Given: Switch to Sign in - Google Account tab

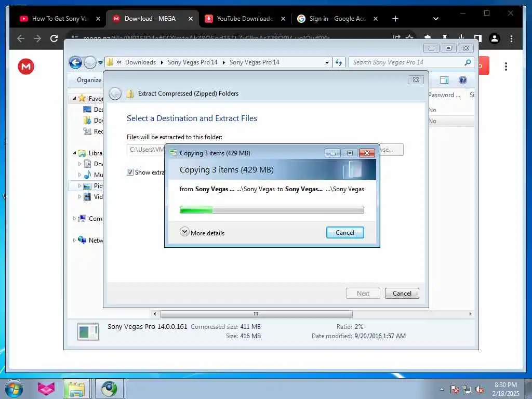Looking at the screenshot, I should tap(337, 19).
